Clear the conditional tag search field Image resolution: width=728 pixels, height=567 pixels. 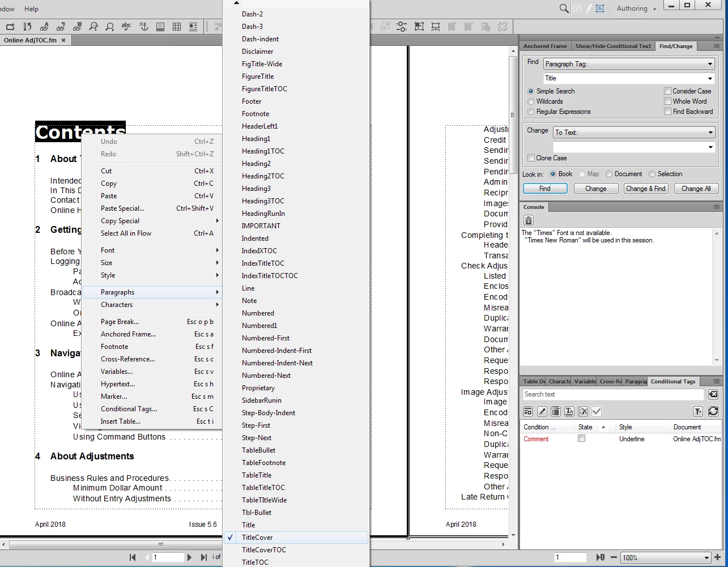pyautogui.click(x=713, y=394)
